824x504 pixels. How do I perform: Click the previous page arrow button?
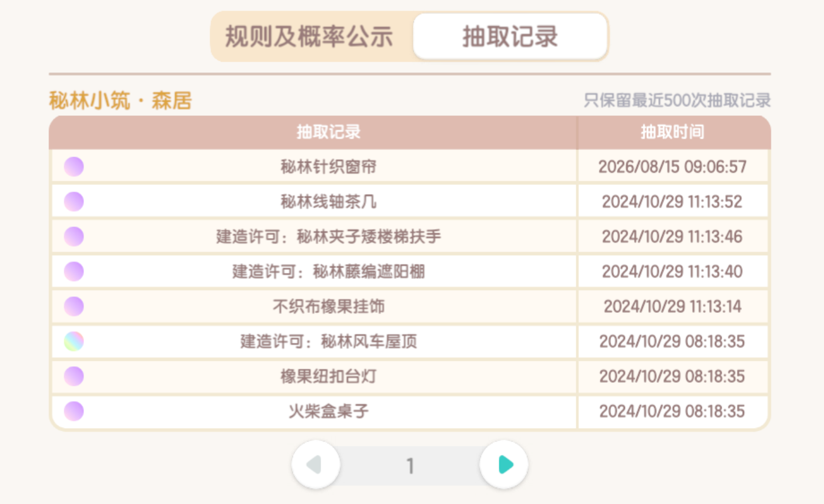click(x=316, y=465)
